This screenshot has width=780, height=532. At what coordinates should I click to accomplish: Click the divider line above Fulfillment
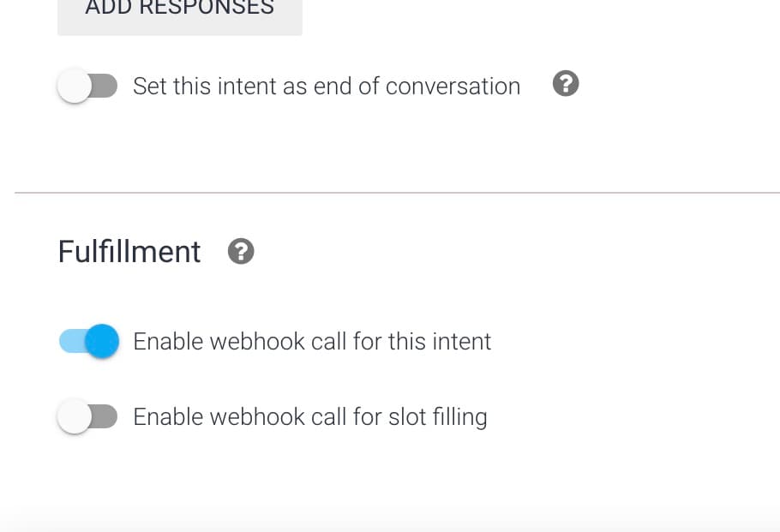click(x=397, y=192)
